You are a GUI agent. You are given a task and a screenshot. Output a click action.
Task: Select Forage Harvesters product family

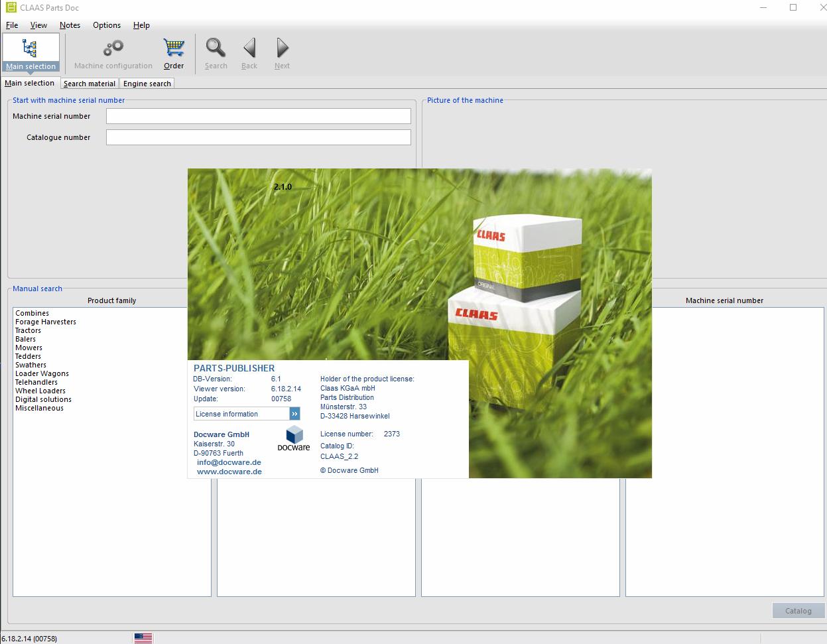click(x=46, y=322)
